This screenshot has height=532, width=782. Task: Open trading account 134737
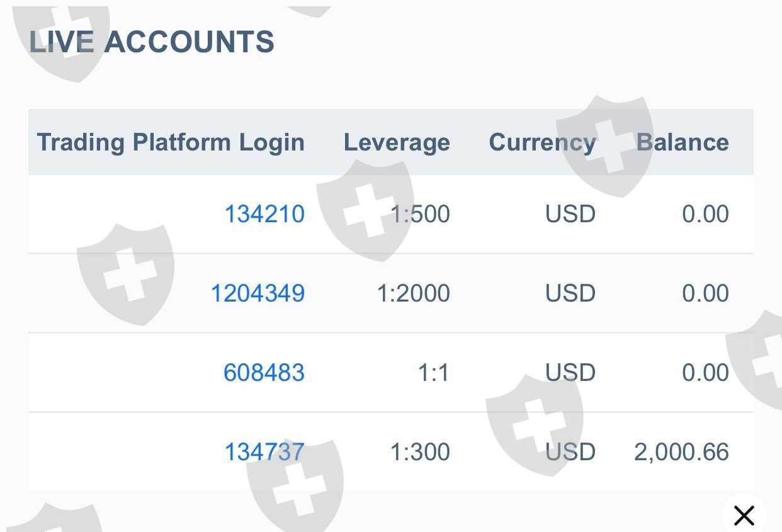point(264,452)
